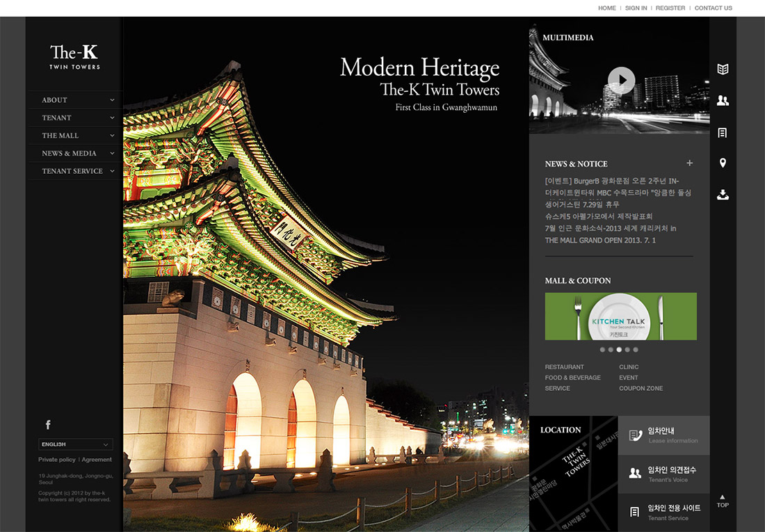Play the Multimedia video
The image size is (765, 532).
point(621,80)
